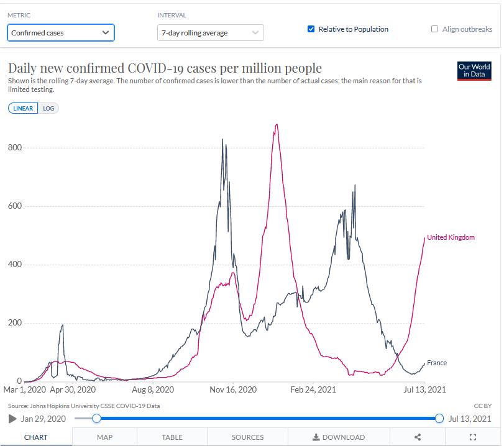Open the Confirmed cases metric dropdown
Screen dimensions: 504x446
(61, 33)
